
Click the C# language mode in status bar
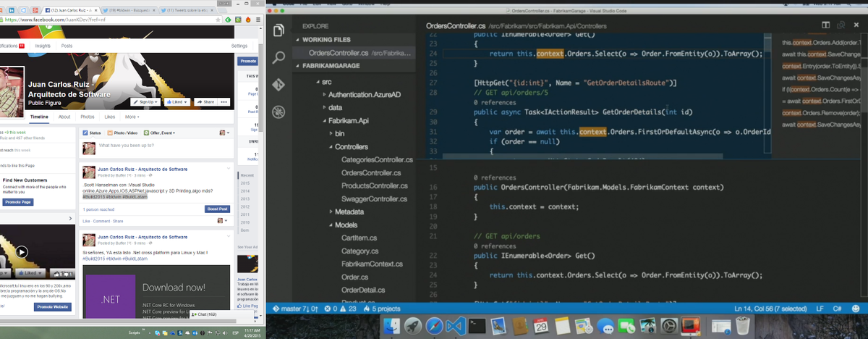click(835, 309)
